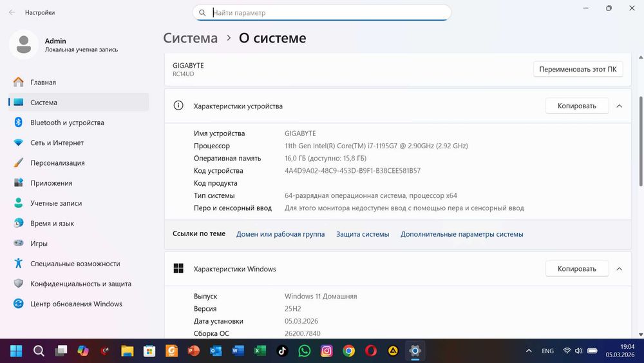Open Домен или рабочая группа link

click(281, 234)
